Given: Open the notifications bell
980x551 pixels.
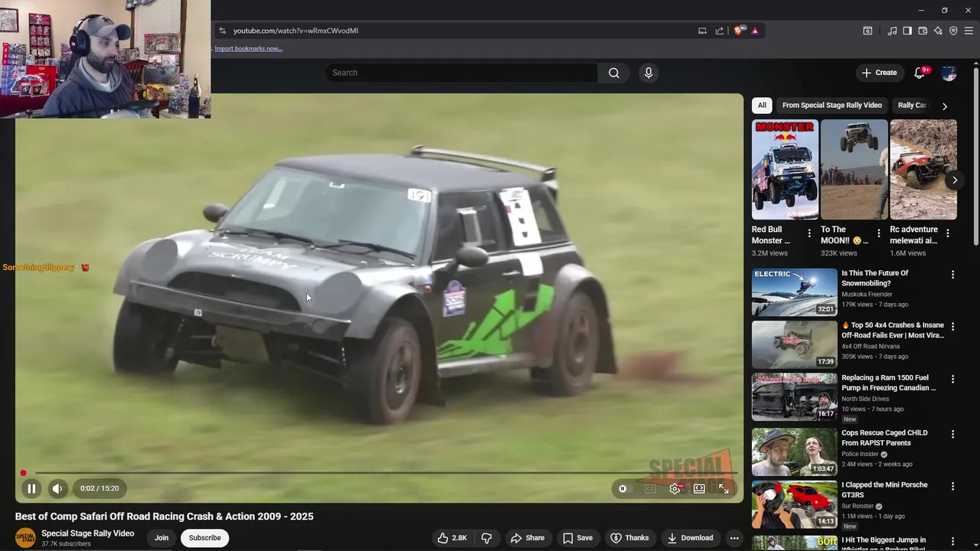Looking at the screenshot, I should click(x=920, y=73).
